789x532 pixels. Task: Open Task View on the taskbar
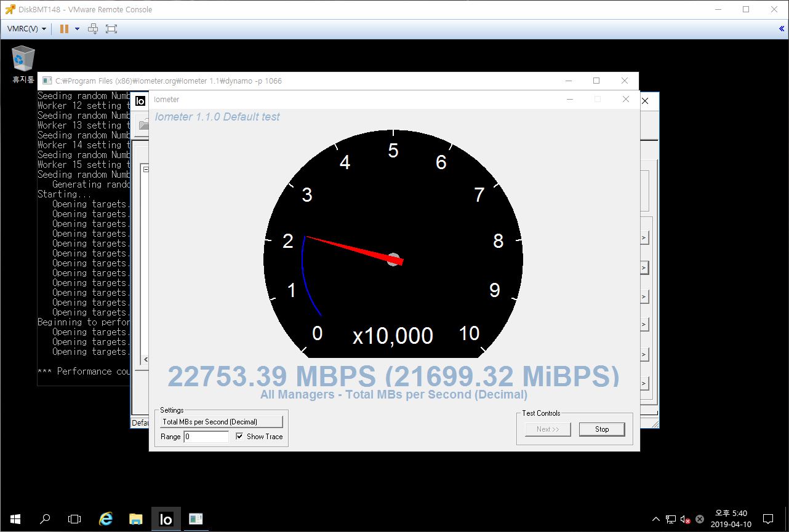coord(74,518)
